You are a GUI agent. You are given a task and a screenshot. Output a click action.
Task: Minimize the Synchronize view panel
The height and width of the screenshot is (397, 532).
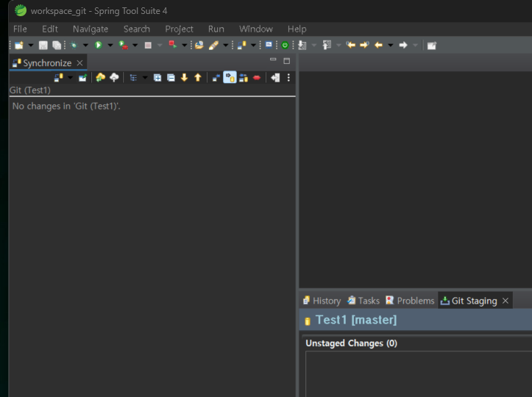click(273, 60)
